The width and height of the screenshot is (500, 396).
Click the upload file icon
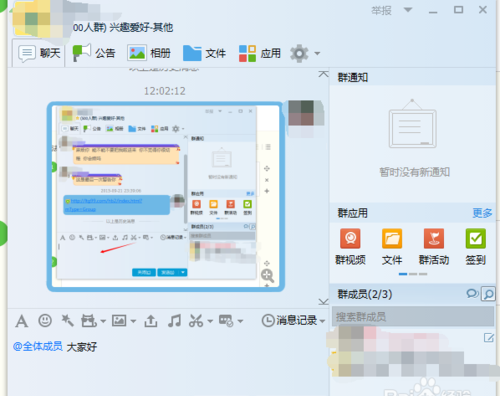(151, 321)
